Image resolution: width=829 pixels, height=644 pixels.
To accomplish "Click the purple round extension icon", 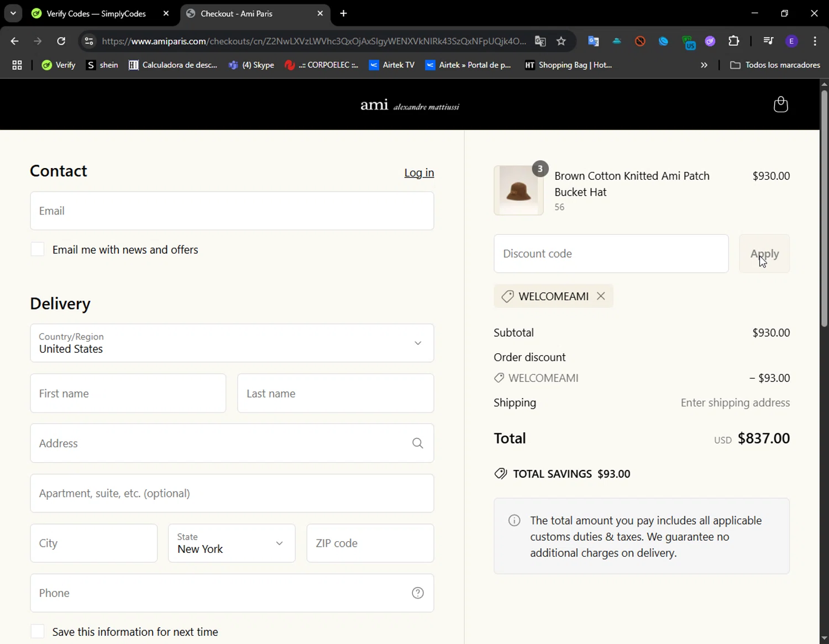I will (710, 41).
